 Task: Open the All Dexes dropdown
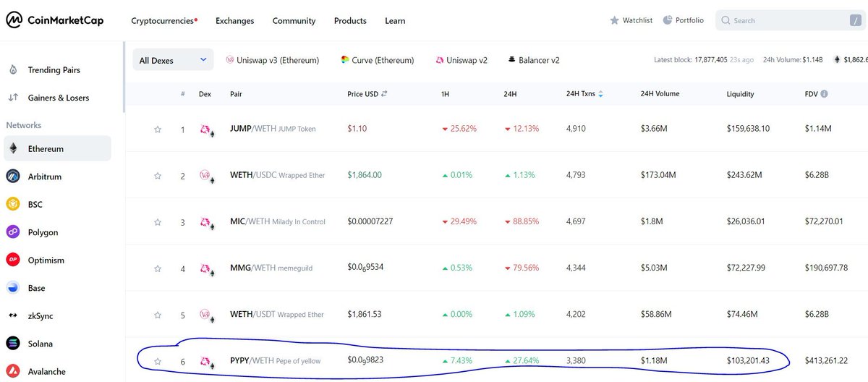pos(173,61)
